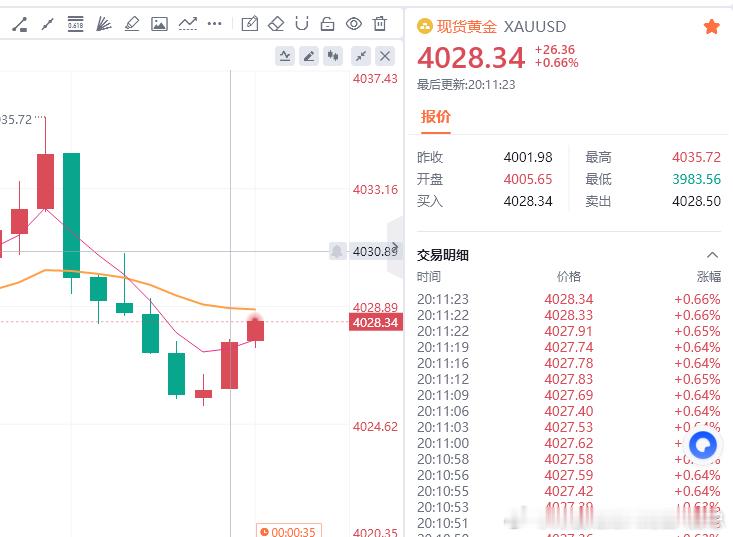
Task: Delete all drawings with trash icon
Action: coord(380,23)
